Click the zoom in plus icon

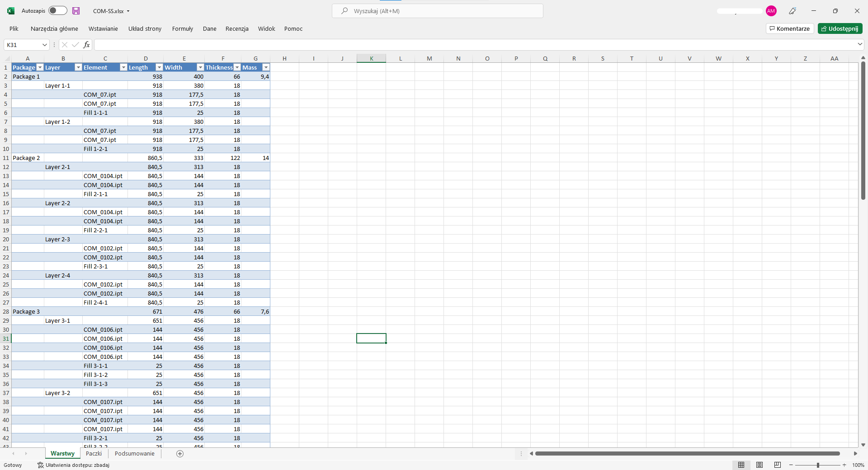click(x=844, y=465)
